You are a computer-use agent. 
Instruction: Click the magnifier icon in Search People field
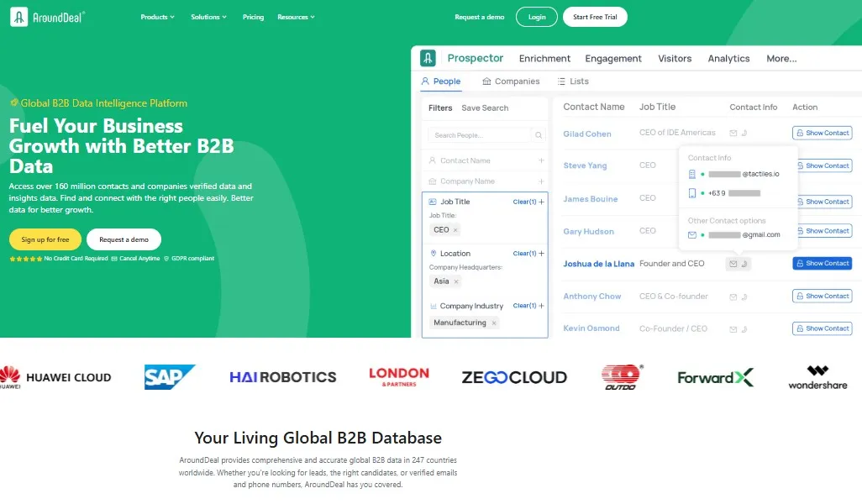(538, 134)
